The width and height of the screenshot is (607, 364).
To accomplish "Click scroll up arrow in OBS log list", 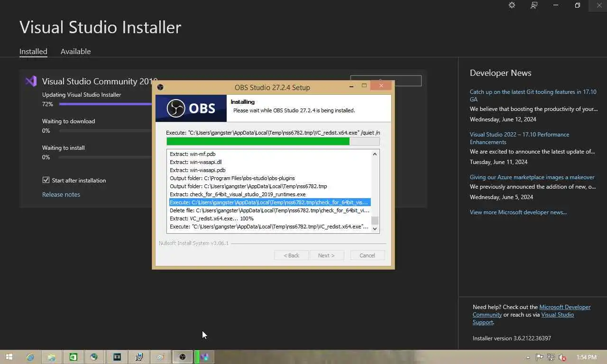I will tap(375, 154).
